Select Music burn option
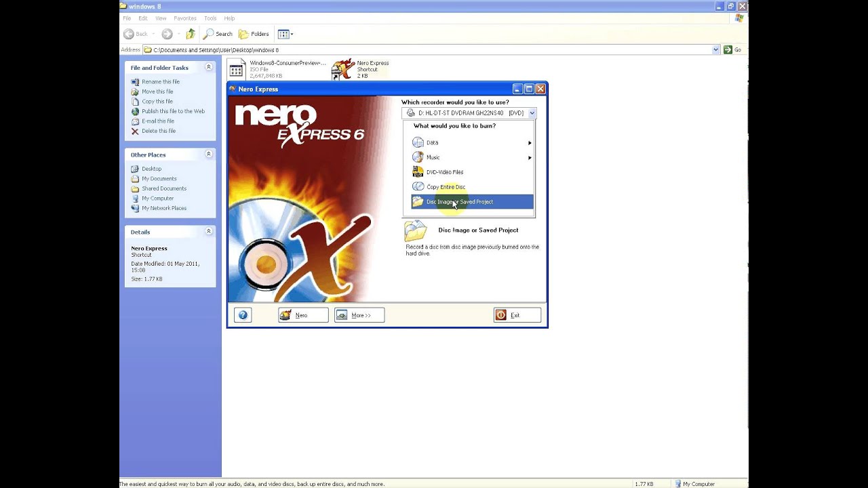Image resolution: width=868 pixels, height=488 pixels. pos(472,157)
